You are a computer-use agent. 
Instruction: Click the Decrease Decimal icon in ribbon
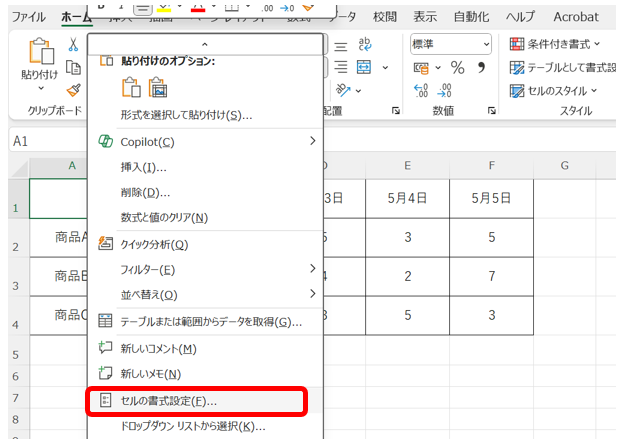(x=444, y=90)
